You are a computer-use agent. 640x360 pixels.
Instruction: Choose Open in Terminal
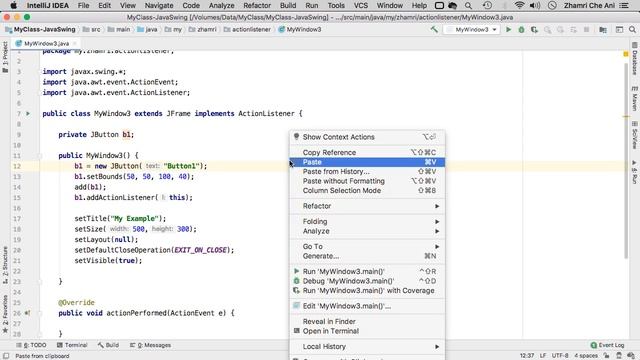(x=367, y=331)
